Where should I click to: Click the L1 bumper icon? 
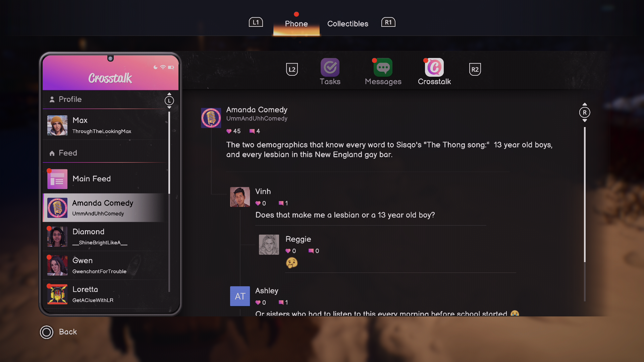point(256,22)
